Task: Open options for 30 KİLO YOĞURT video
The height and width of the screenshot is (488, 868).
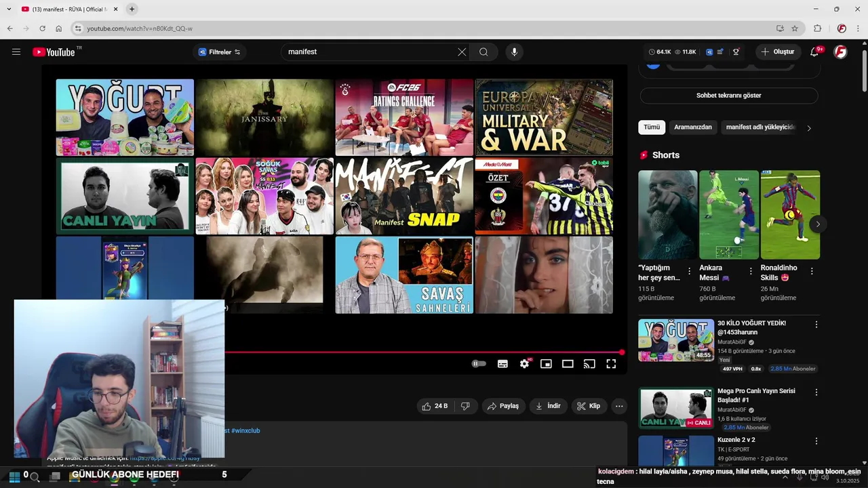Action: pos(816,325)
